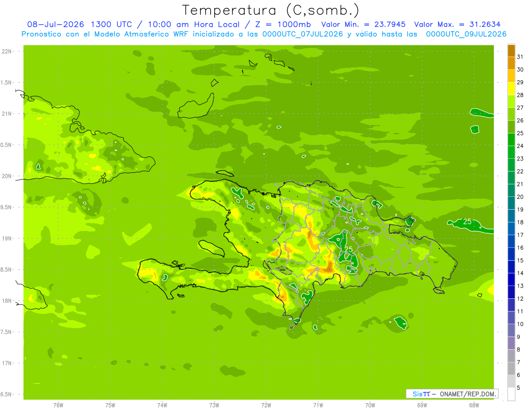The height and width of the screenshot is (411, 532).
Task: Click the gray legend swatch between 6 and 7
Action: [511, 369]
